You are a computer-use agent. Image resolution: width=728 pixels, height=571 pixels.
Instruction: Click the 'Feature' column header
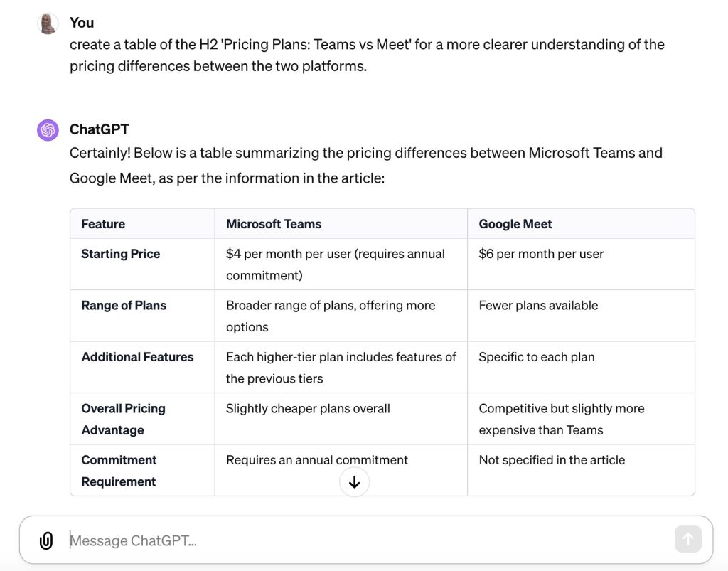click(x=103, y=224)
